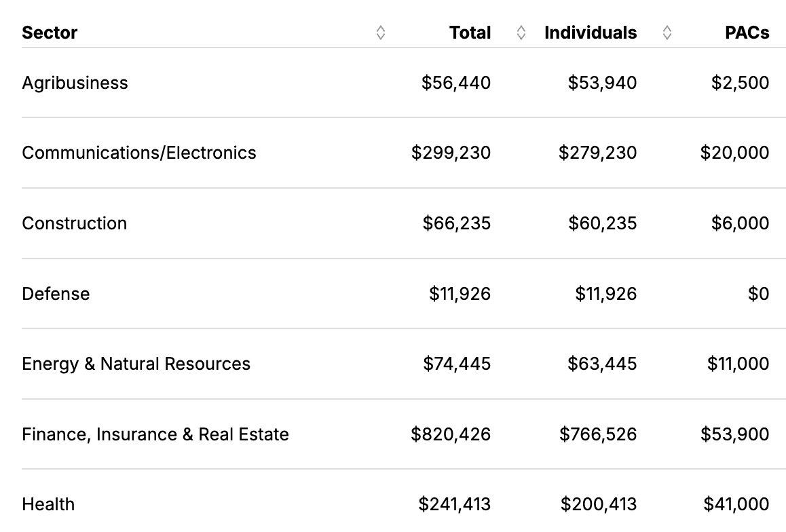786x532 pixels.
Task: Click Energy PACs amount $11,000
Action: (738, 364)
